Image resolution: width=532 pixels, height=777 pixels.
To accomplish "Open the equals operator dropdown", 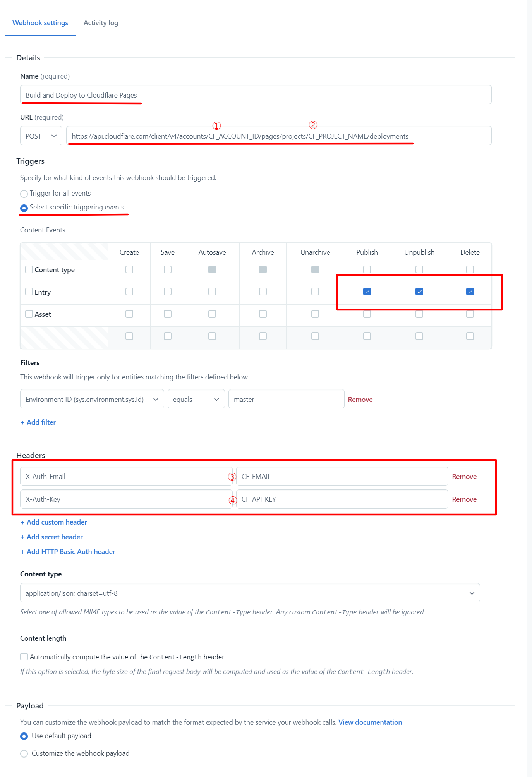I will click(x=196, y=399).
